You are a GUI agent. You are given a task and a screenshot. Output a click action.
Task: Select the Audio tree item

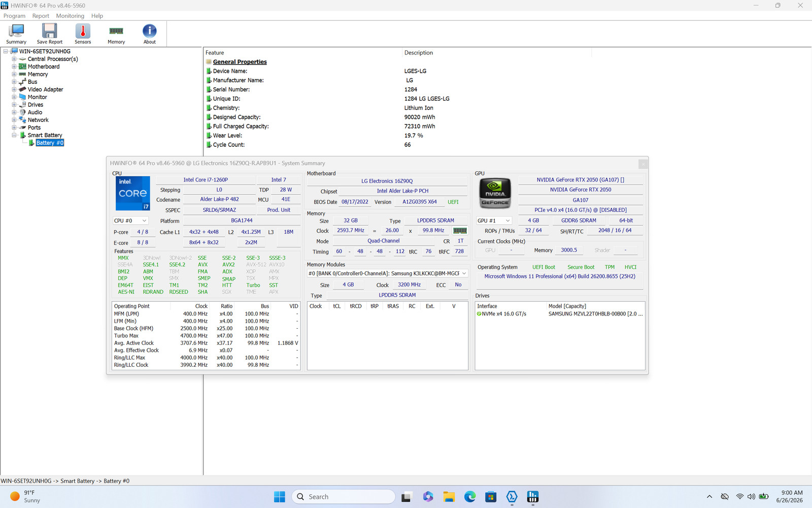tap(35, 112)
